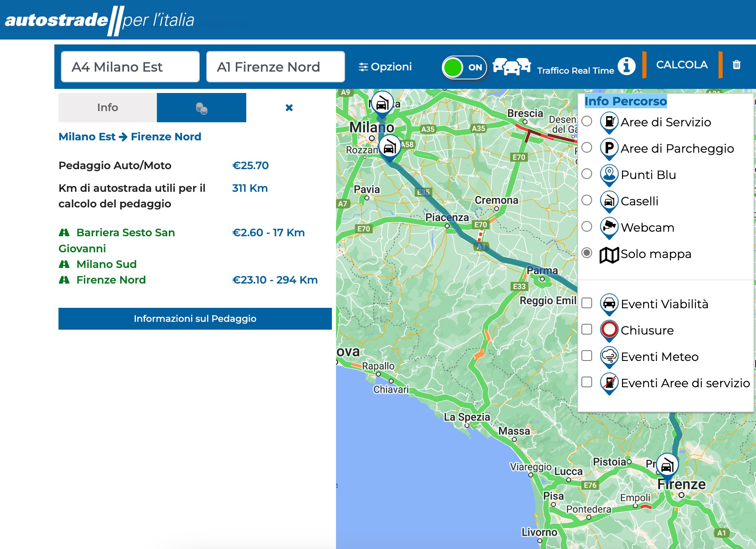This screenshot has height=549, width=756.
Task: Turn off the Traffico Real Time switch
Action: point(464,67)
